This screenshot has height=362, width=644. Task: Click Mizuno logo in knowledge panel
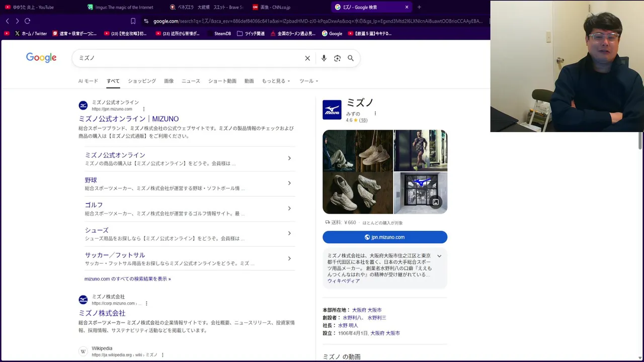tap(332, 110)
